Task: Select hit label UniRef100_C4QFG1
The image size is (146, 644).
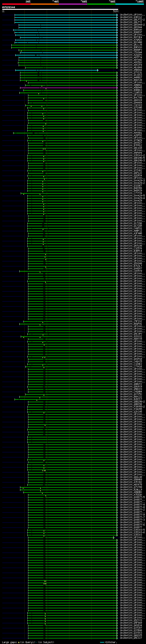Action: coord(131,228)
